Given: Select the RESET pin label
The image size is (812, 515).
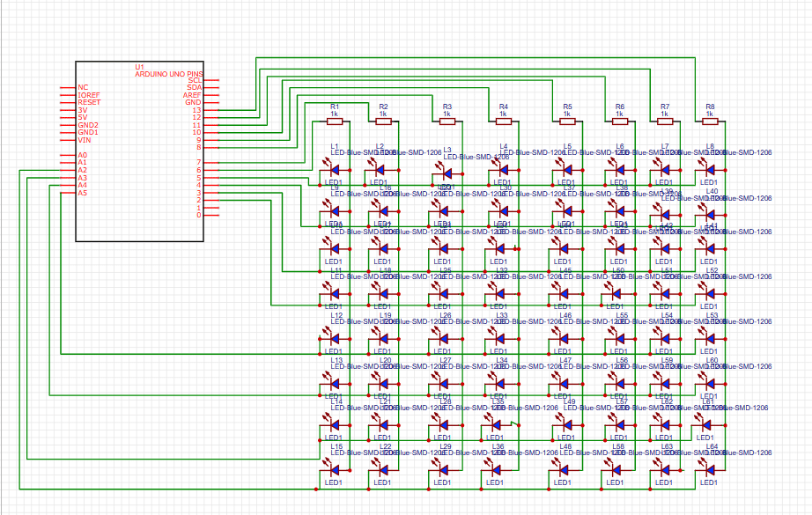Looking at the screenshot, I should click(x=88, y=102).
